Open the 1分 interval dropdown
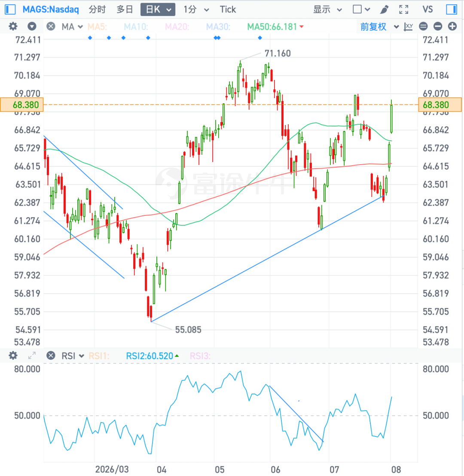The image size is (464, 476). 196,9
